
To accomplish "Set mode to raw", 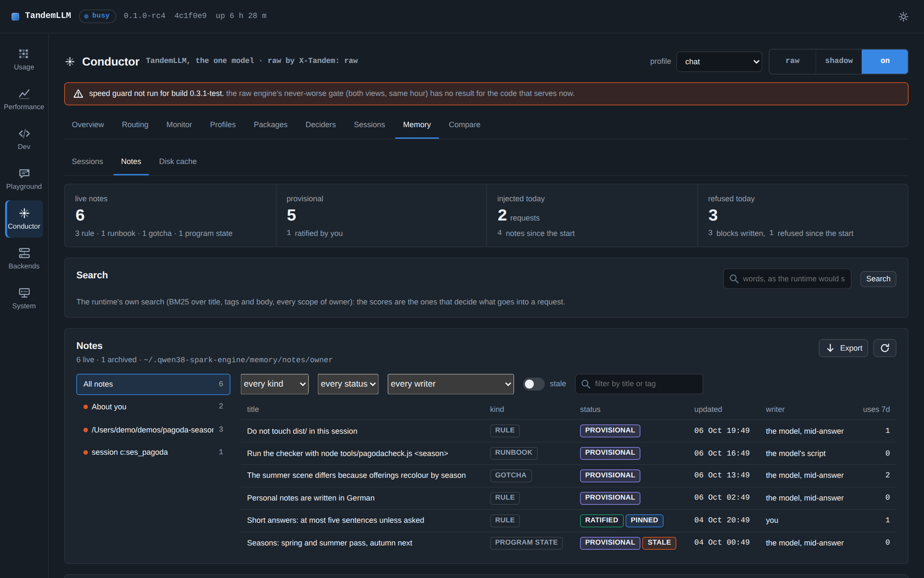I will pos(792,61).
